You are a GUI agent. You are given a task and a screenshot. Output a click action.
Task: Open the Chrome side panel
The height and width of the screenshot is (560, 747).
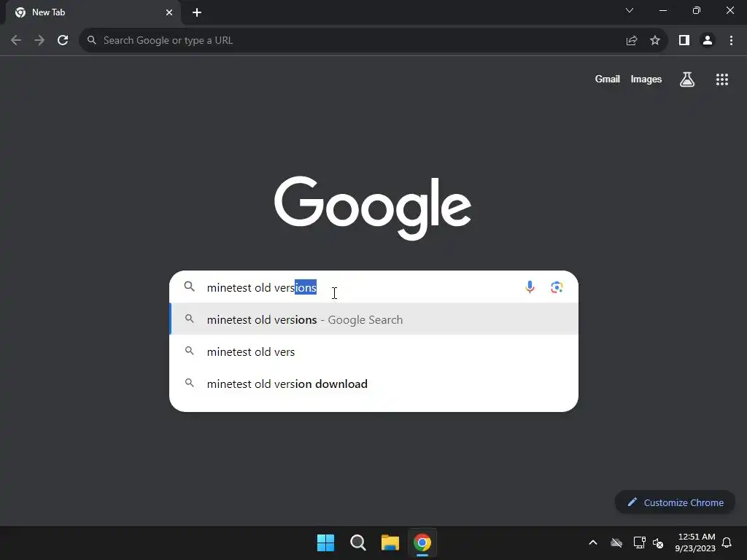[684, 41]
